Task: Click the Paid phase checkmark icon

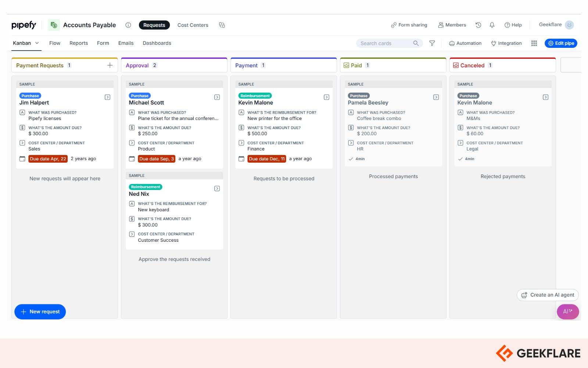Action: click(346, 65)
